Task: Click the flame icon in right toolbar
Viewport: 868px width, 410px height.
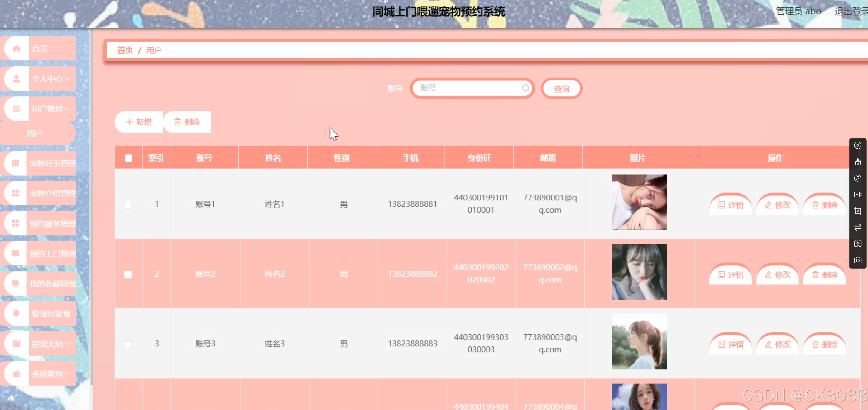Action: point(857,162)
